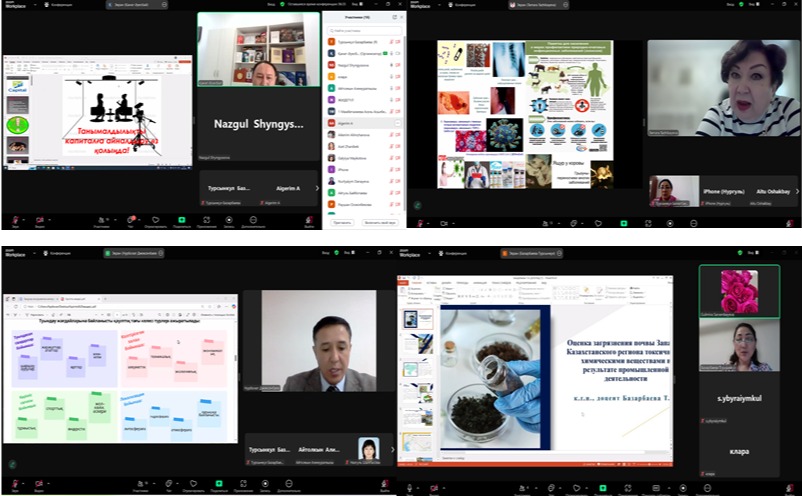Open Reactions in top-left Zoom toolbar
This screenshot has width=802, height=496.
click(x=155, y=219)
